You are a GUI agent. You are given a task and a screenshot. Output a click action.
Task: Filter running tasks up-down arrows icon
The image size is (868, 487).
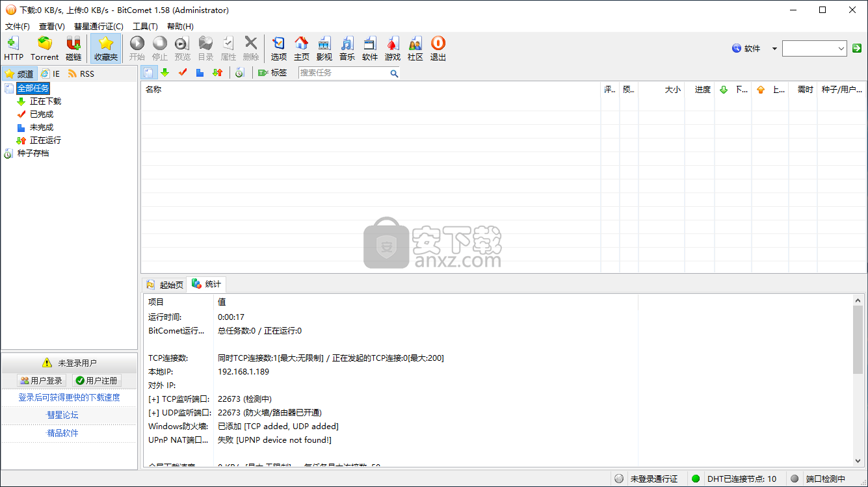(x=218, y=73)
